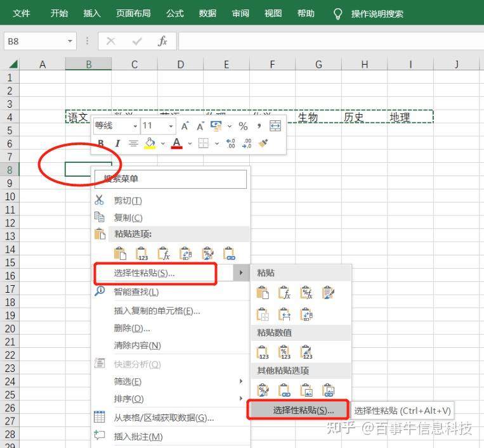This screenshot has height=448, width=484.
Task: Expand the fill color dropdown arrow
Action: tap(162, 143)
